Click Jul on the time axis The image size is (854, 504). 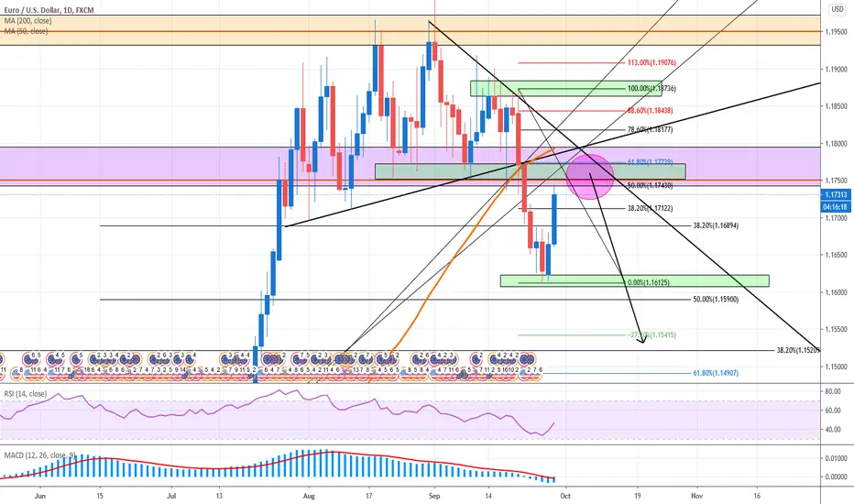coord(171,496)
